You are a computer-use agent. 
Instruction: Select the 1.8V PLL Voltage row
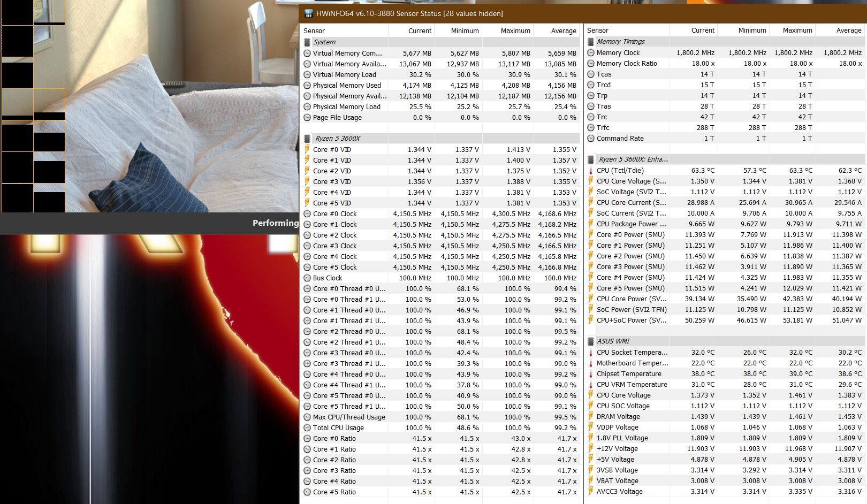[725, 438]
